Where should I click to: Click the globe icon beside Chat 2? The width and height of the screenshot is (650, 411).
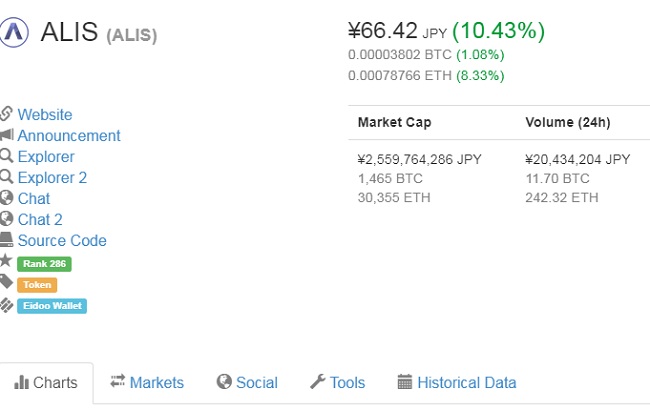[x=7, y=219]
